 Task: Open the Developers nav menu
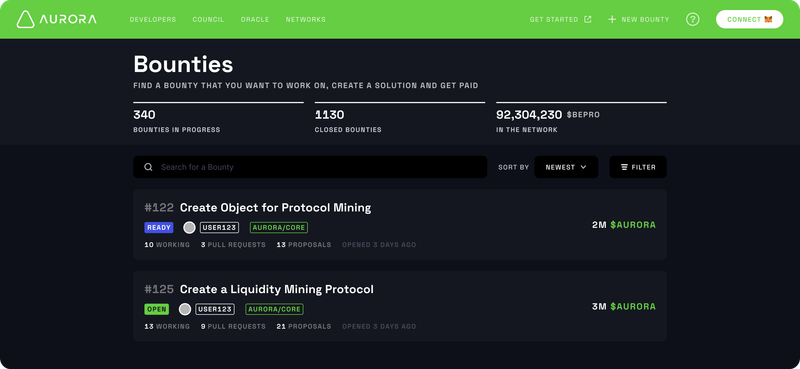153,19
